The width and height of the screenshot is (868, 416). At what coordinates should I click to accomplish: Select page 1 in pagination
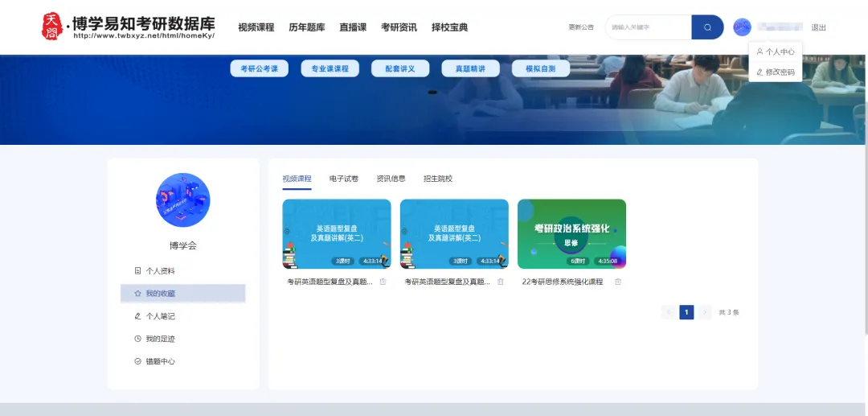click(x=686, y=312)
